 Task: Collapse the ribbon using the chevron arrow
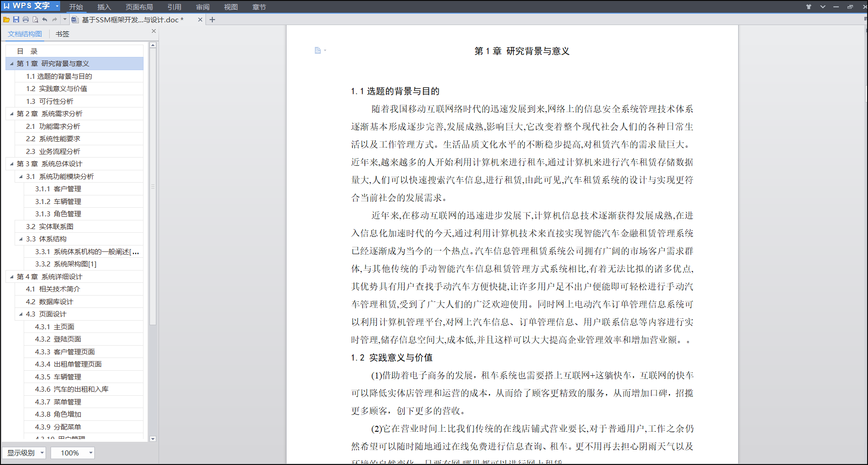823,7
